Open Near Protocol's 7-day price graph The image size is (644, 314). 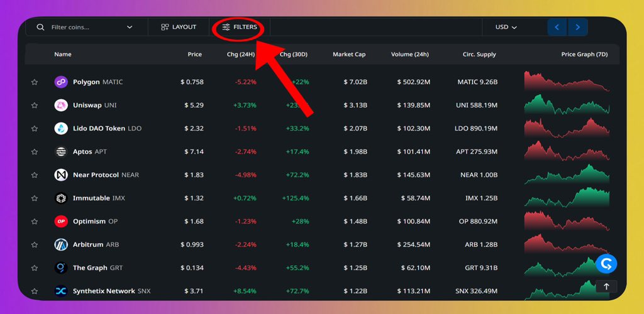point(567,174)
